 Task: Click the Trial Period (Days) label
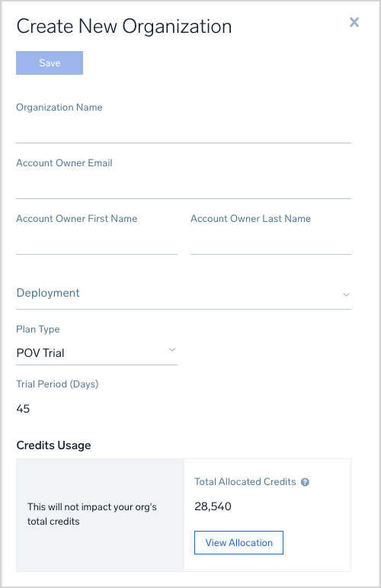pos(57,384)
